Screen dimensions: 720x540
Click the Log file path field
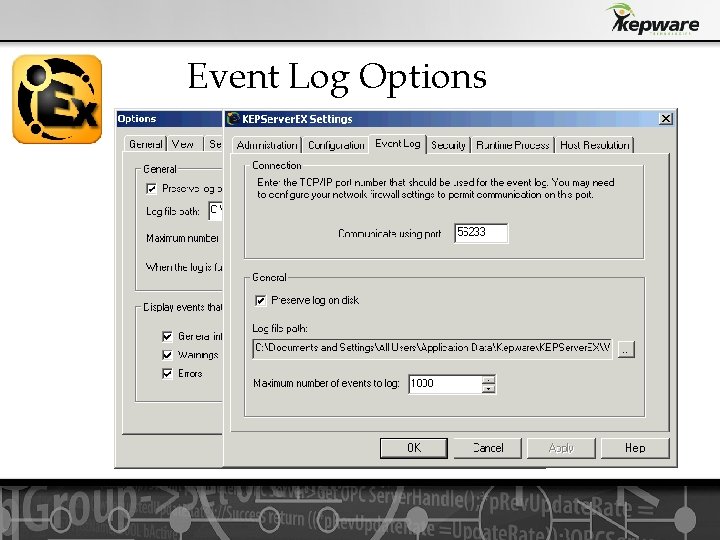click(432, 349)
